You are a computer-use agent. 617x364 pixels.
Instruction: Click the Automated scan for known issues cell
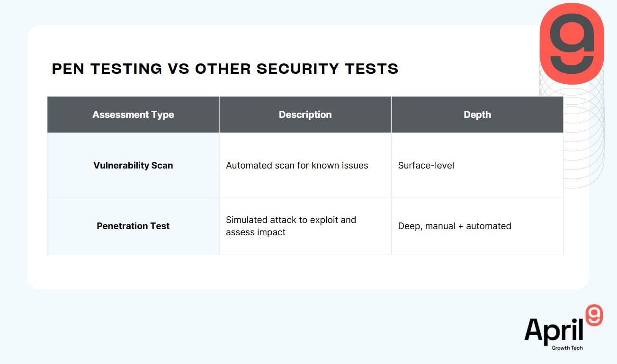point(297,165)
